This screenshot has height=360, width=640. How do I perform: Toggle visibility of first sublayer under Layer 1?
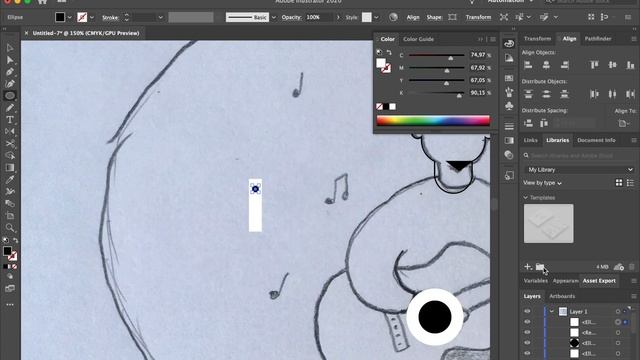click(527, 322)
